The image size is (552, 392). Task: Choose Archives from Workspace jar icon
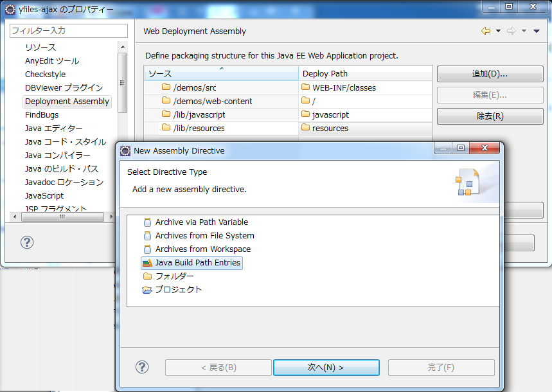(x=147, y=249)
